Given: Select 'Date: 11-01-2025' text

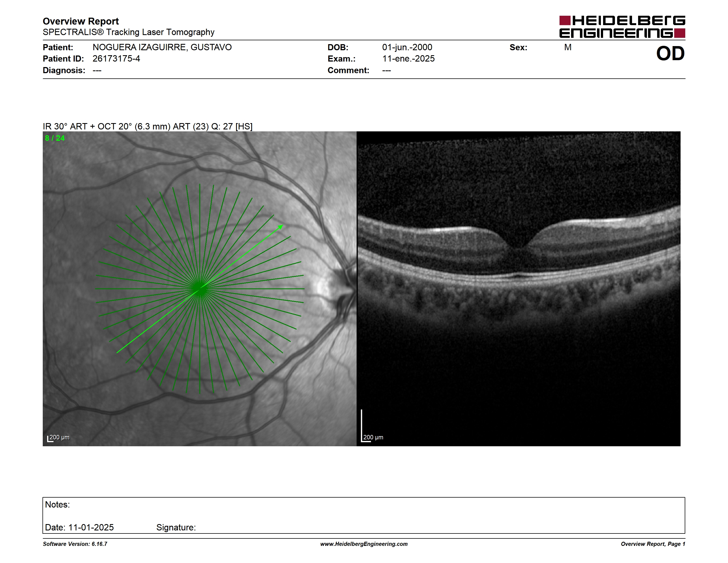Looking at the screenshot, I should pyautogui.click(x=79, y=527).
